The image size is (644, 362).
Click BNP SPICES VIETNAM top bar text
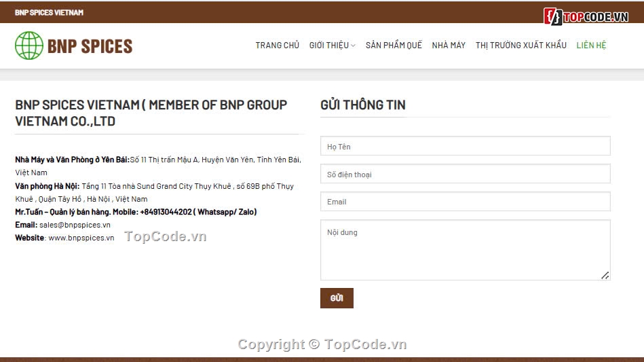[x=49, y=12]
